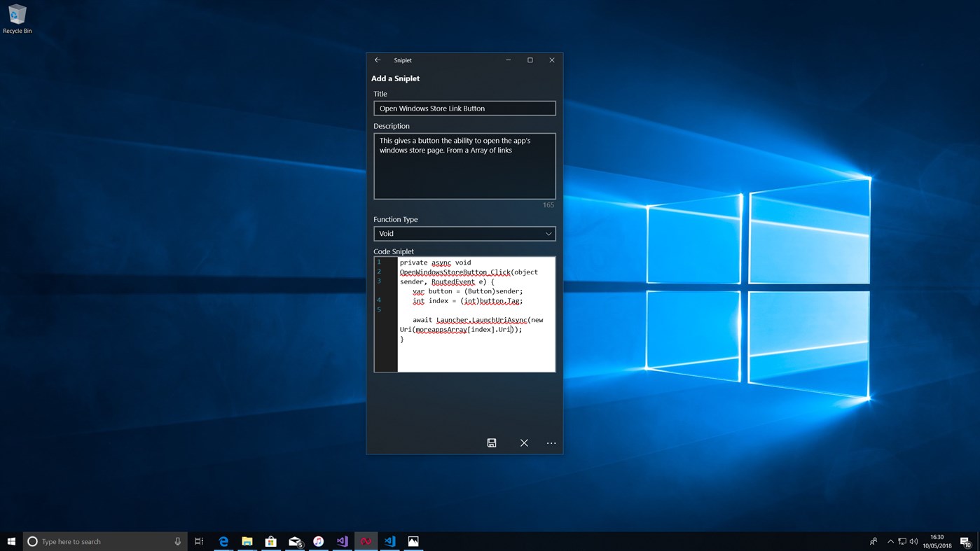Click the code line 'var button = (Button)sender;'

pyautogui.click(x=468, y=291)
